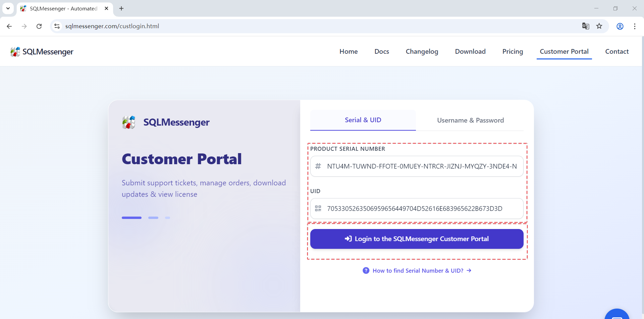Select the Serial & UID tab

363,120
